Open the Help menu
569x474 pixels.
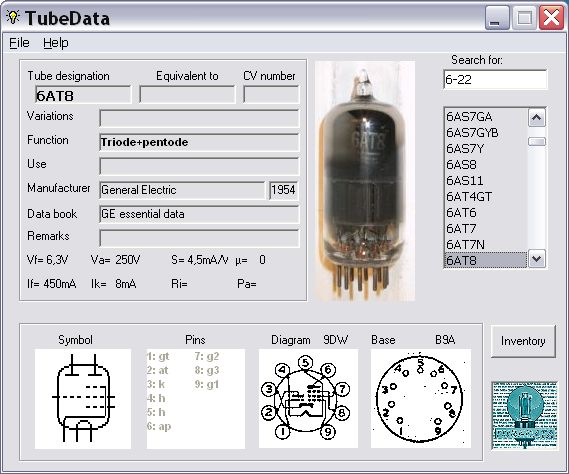tap(56, 43)
